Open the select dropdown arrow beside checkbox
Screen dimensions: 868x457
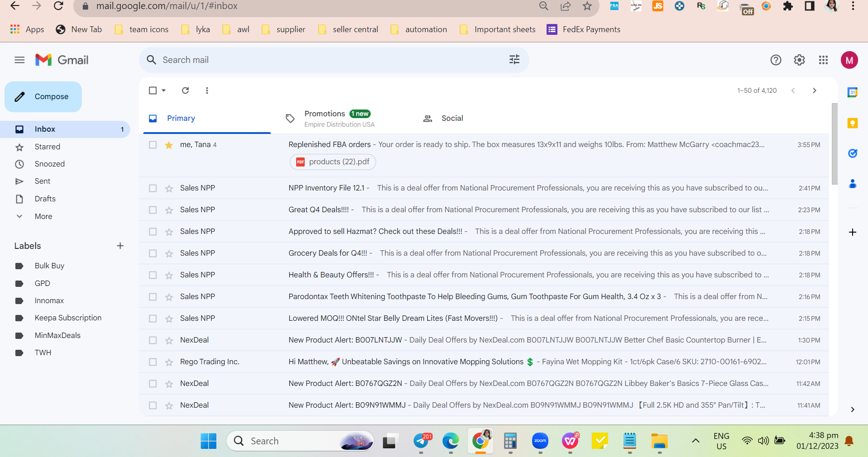point(164,90)
